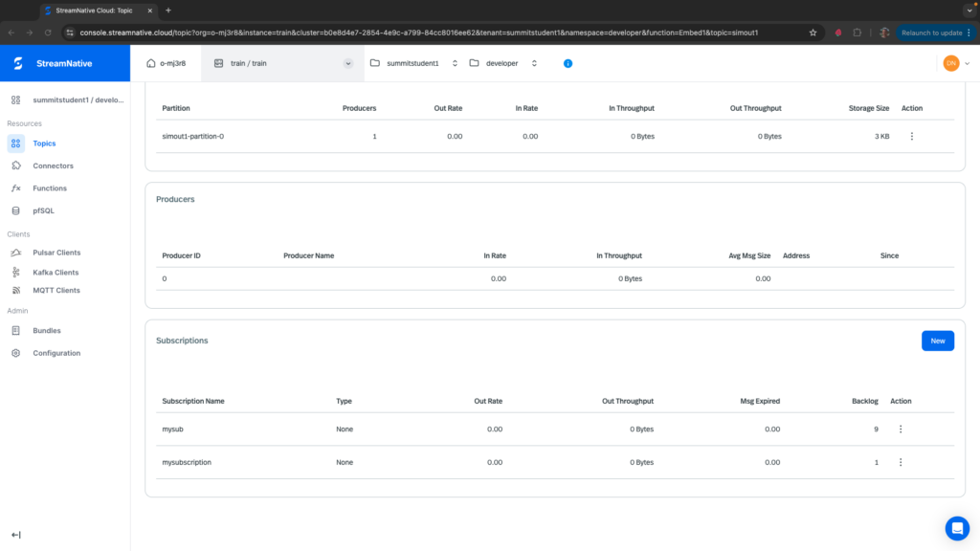Open the blue info icon in header
The width and height of the screenshot is (980, 551).
tap(568, 63)
